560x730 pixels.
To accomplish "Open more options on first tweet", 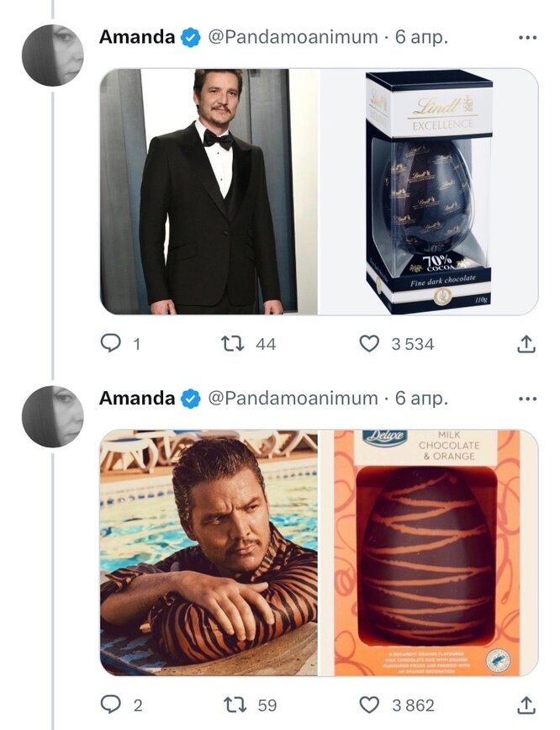I will 527,38.
